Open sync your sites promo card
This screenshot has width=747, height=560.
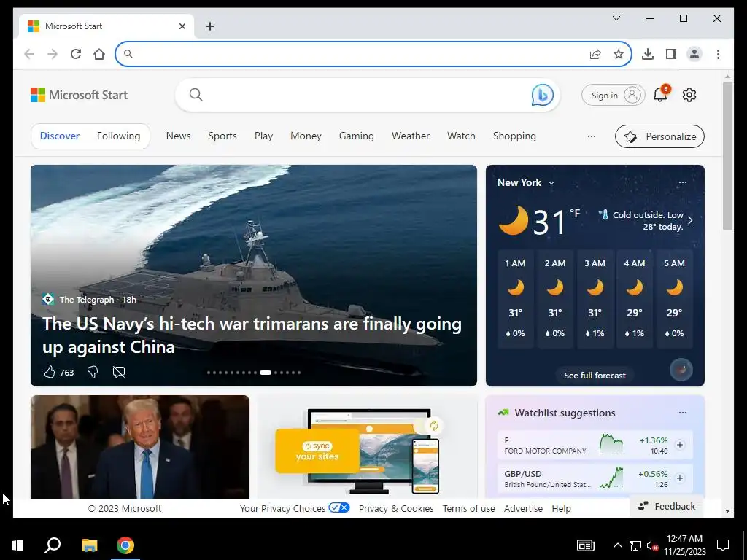[368, 447]
